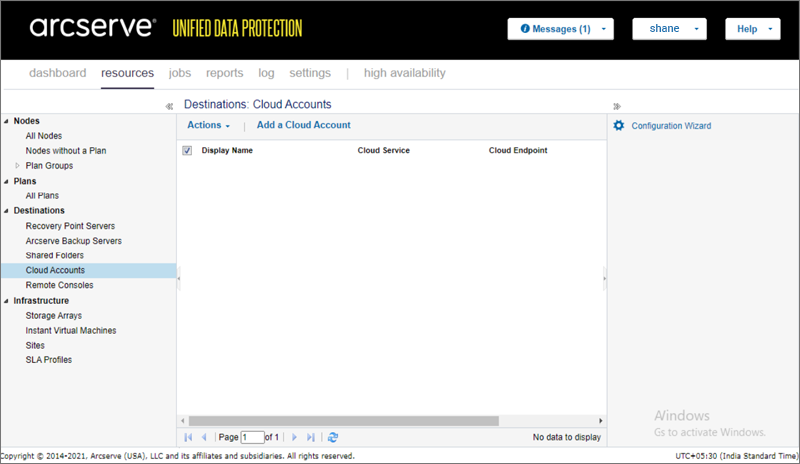The height and width of the screenshot is (464, 800).
Task: Open Storage Arrays
Action: coord(54,315)
